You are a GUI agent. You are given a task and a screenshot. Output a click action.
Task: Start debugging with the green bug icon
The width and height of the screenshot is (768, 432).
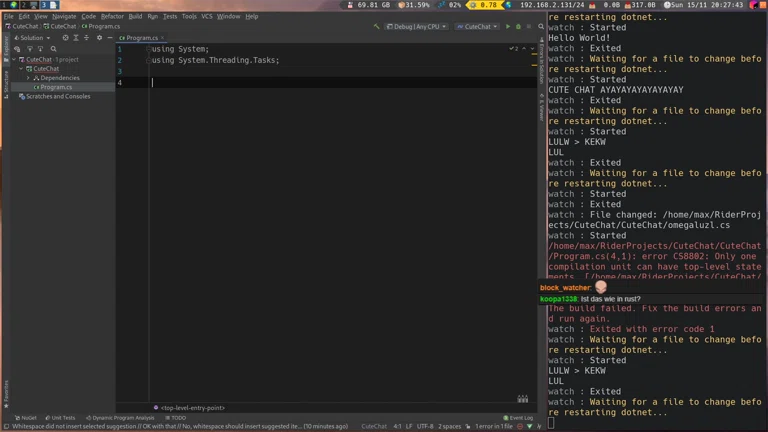click(518, 26)
